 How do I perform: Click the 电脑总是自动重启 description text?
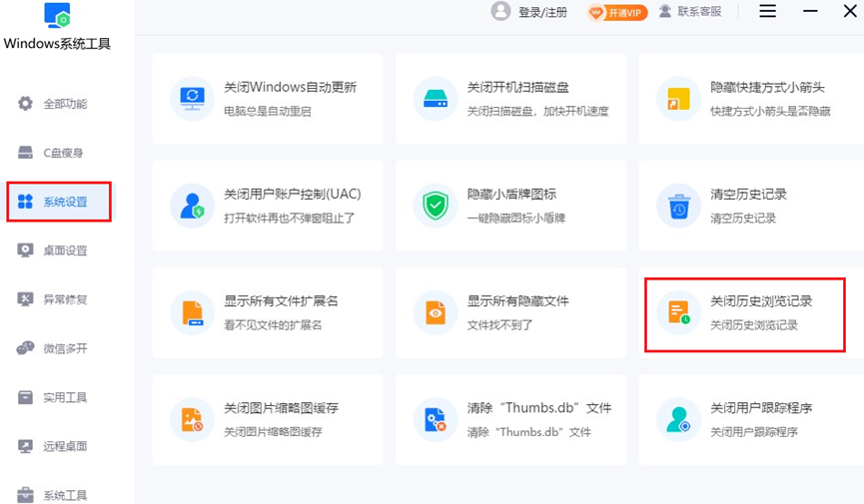click(268, 111)
